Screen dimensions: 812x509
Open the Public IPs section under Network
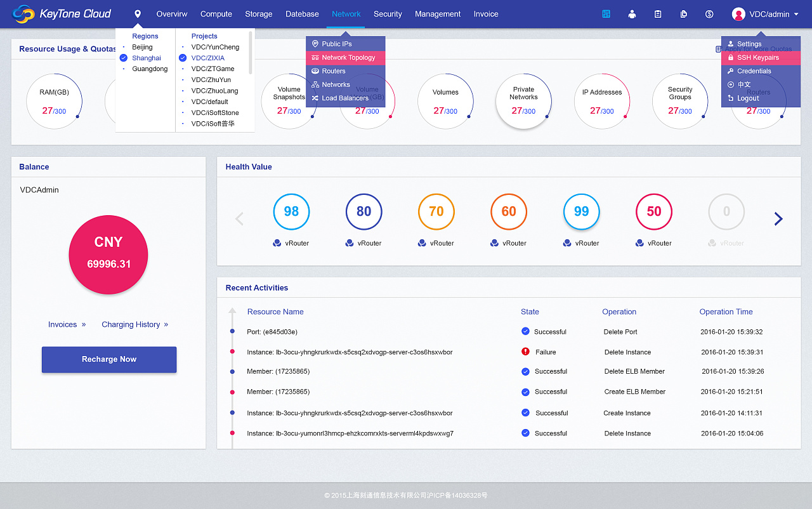339,44
